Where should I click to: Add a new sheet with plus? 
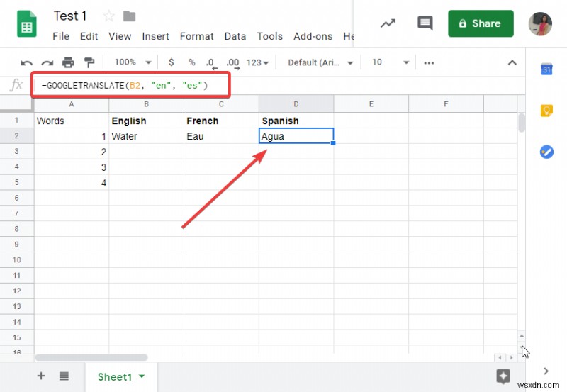coord(41,376)
